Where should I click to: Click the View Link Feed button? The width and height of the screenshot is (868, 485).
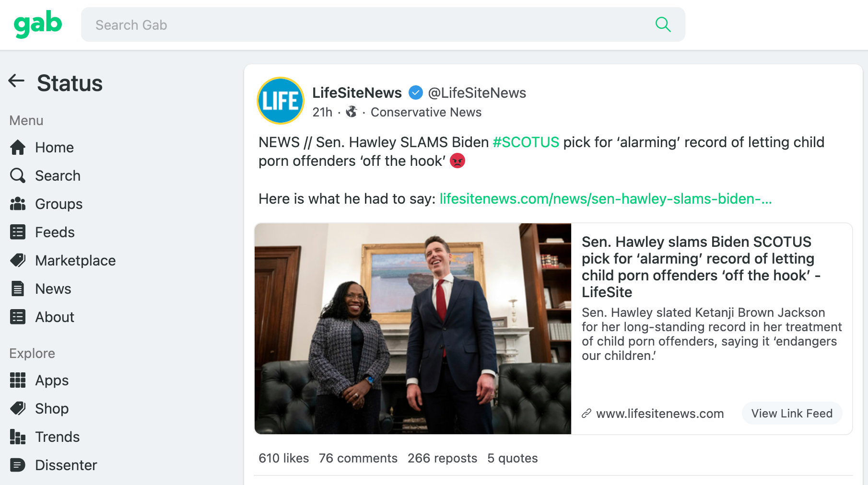point(792,414)
